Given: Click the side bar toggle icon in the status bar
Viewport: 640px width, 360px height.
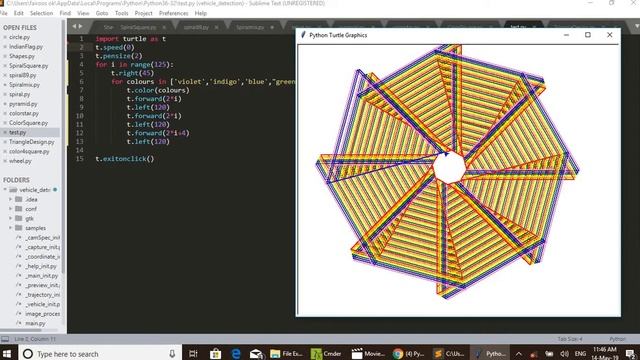Looking at the screenshot, I should (5, 339).
